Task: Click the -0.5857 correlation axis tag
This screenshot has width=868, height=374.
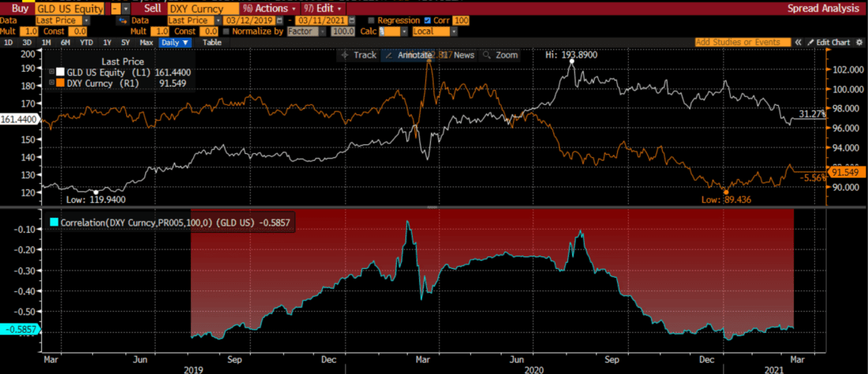Action: (20, 328)
